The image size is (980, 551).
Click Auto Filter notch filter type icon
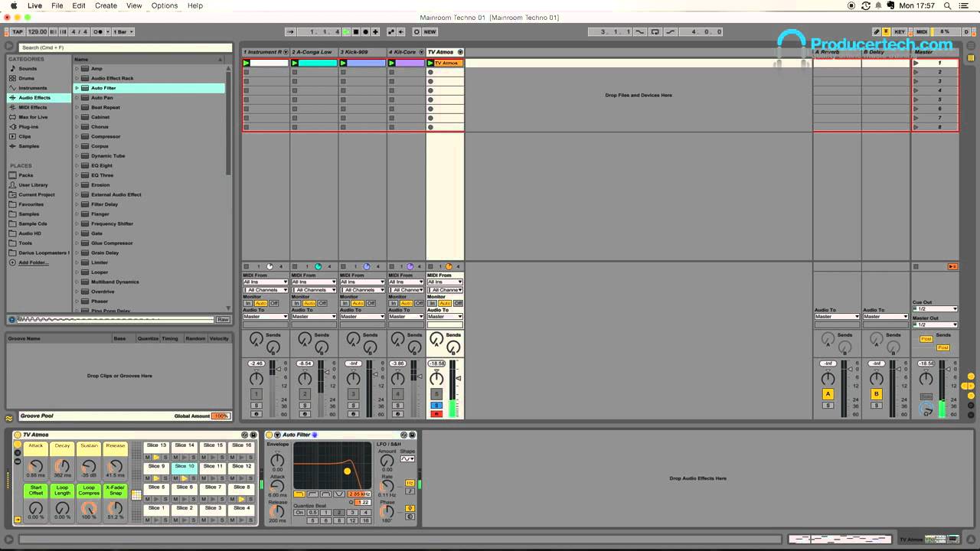click(340, 494)
